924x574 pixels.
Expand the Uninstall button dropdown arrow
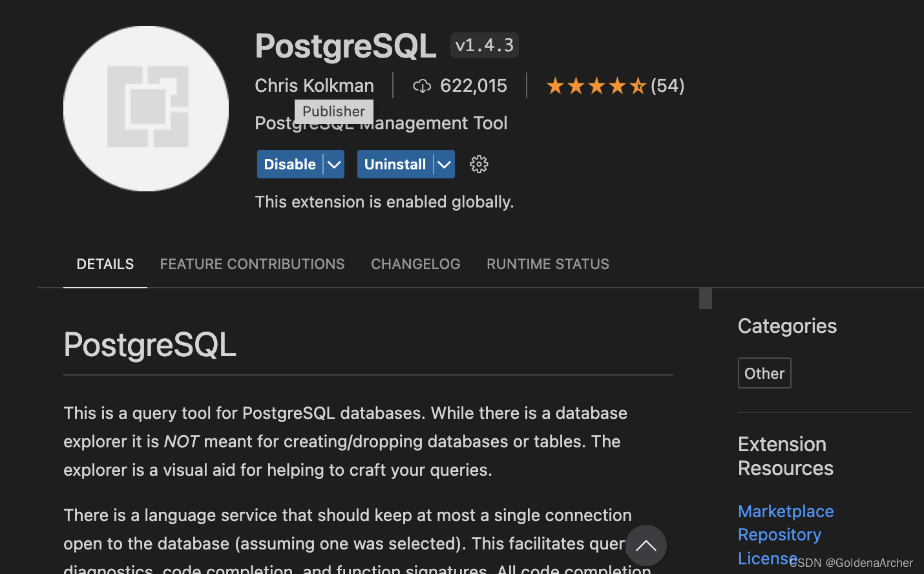point(444,164)
